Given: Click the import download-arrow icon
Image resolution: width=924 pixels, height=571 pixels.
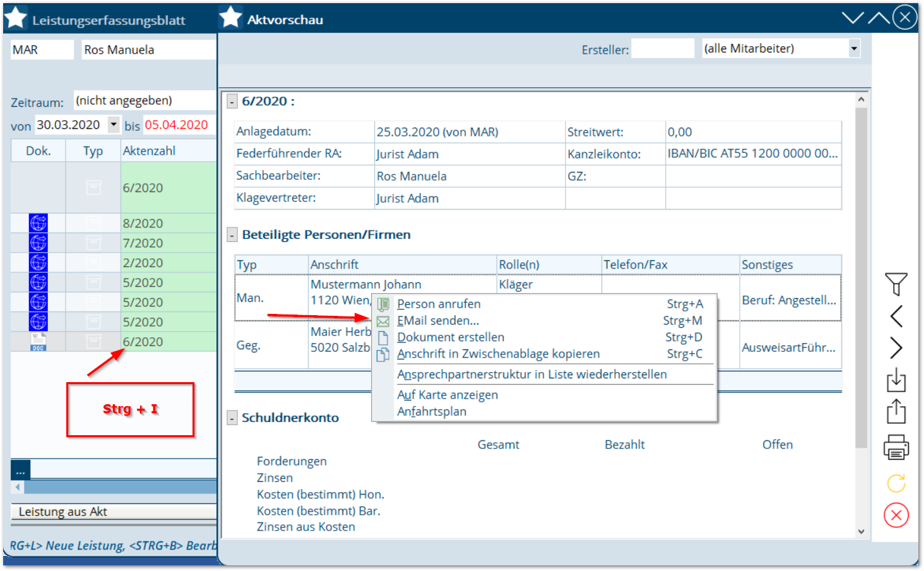Looking at the screenshot, I should click(x=896, y=380).
